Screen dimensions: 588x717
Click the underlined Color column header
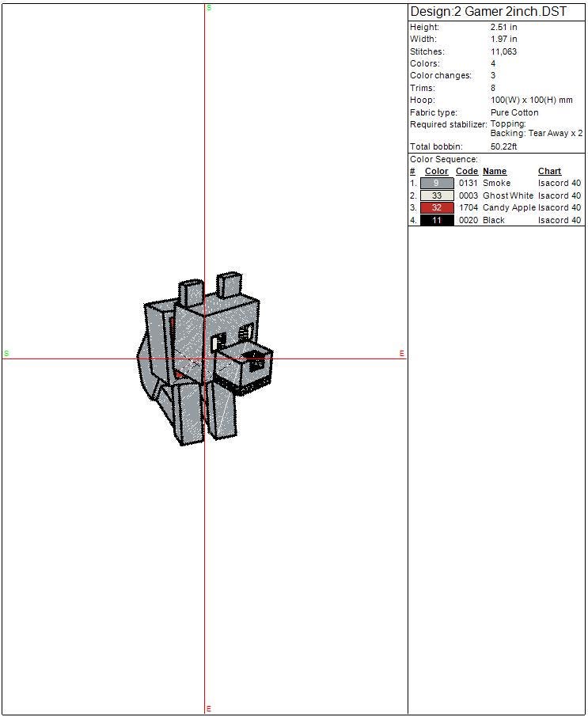436,171
